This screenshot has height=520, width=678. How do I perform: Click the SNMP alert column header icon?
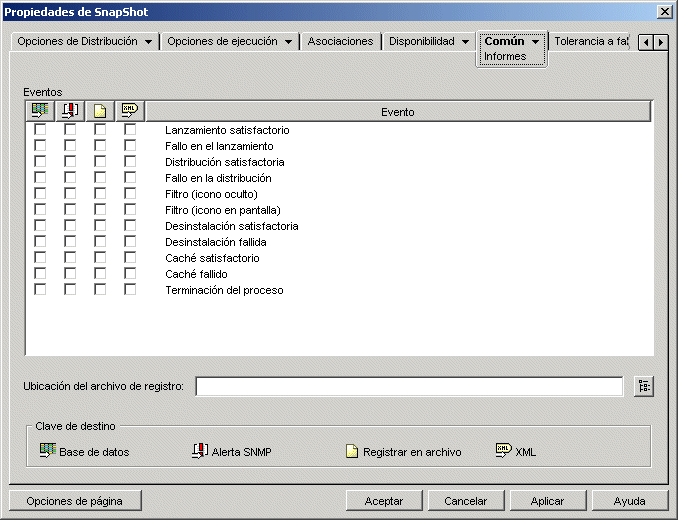pos(70,112)
